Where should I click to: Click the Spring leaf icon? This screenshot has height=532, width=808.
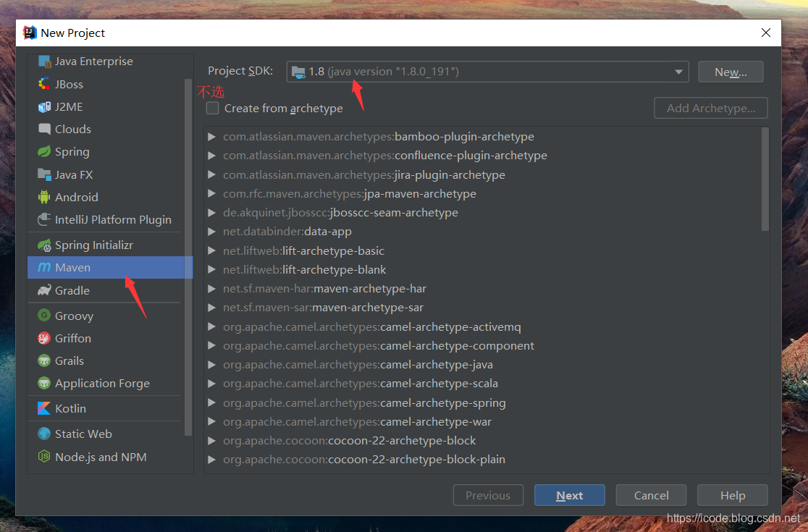point(44,152)
